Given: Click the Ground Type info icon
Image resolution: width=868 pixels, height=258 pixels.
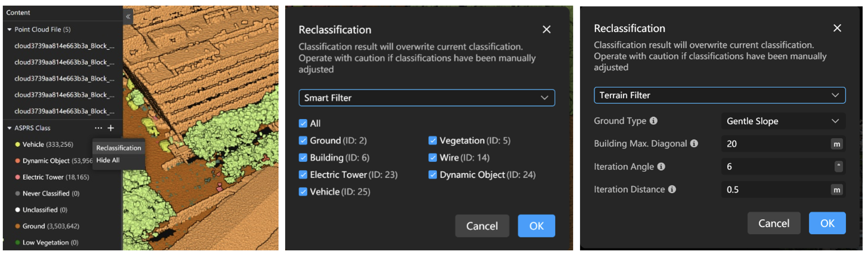Looking at the screenshot, I should 654,121.
